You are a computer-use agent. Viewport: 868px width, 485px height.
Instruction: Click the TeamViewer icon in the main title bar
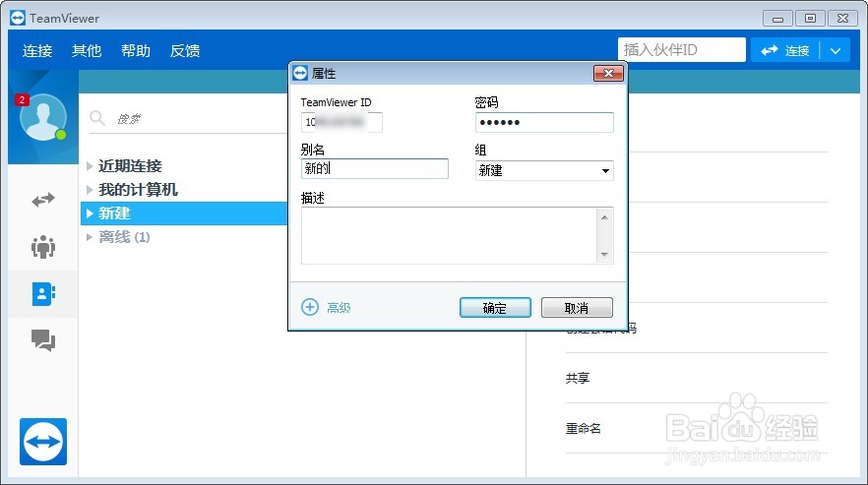pos(18,18)
